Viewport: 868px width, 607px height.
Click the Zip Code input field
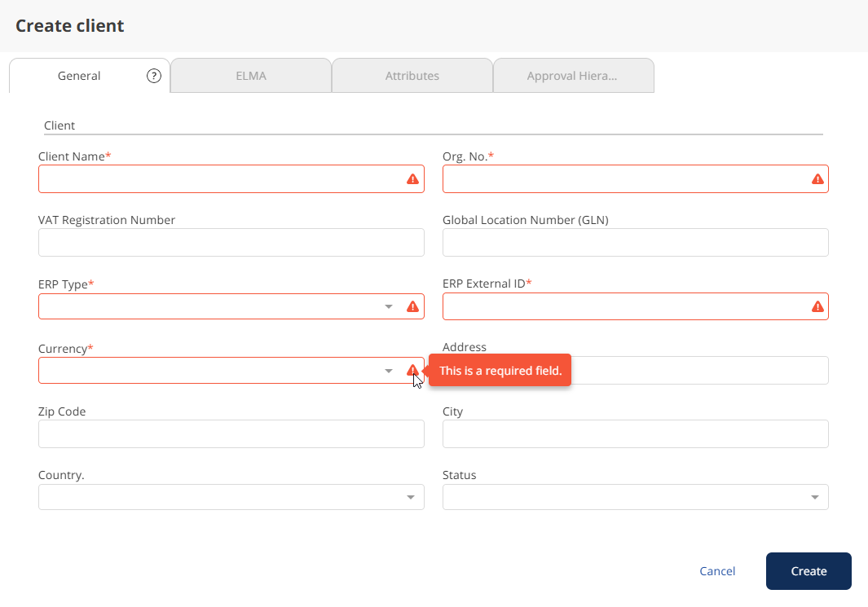(x=231, y=433)
